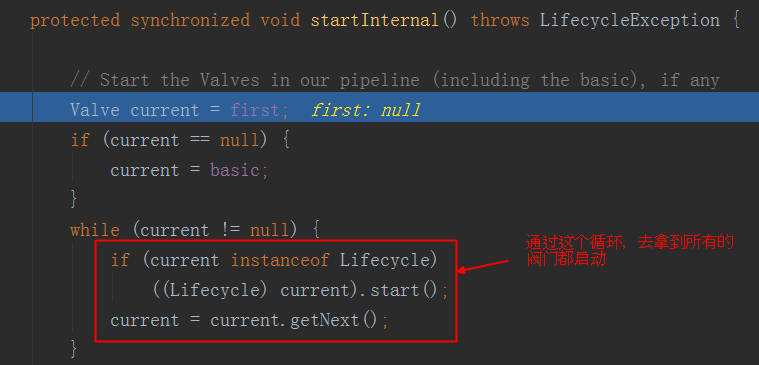Click the 'basic' field reference

point(235,170)
